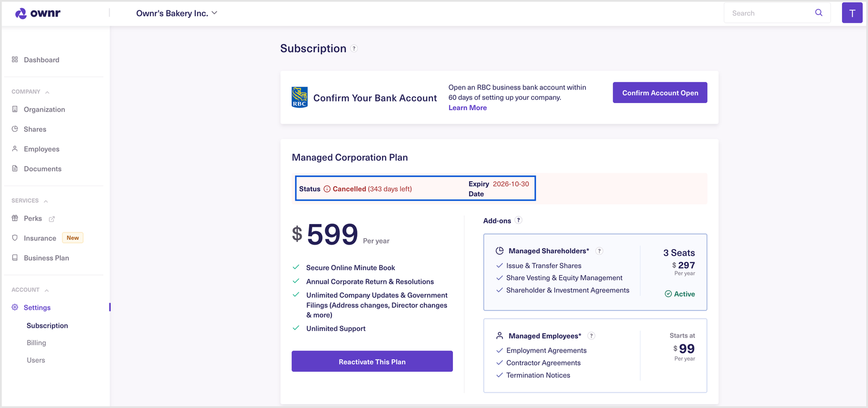Click the Perks external link icon
Viewport: 868px width, 408px height.
[x=52, y=219]
